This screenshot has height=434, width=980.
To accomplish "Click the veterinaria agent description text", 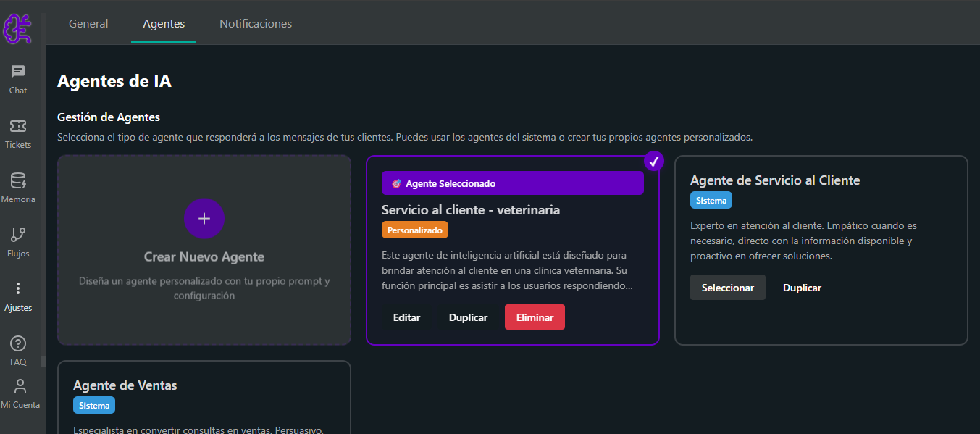I will click(x=508, y=270).
